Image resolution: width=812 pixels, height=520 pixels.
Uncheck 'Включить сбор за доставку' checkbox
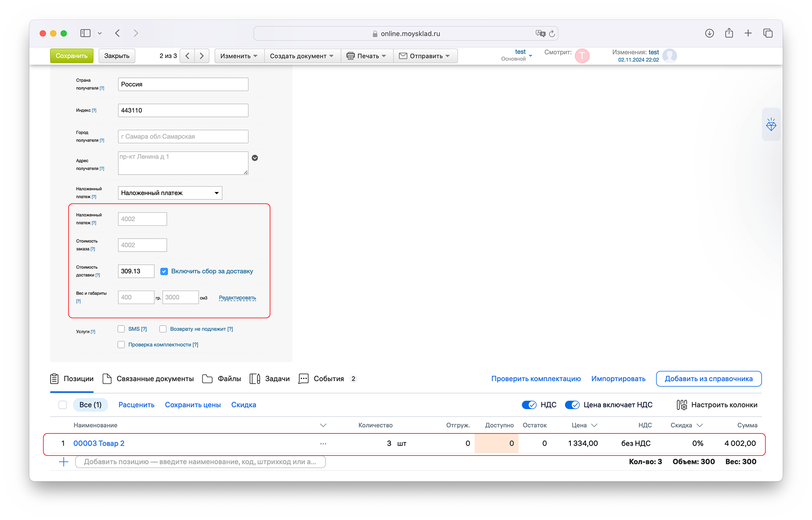pos(164,271)
